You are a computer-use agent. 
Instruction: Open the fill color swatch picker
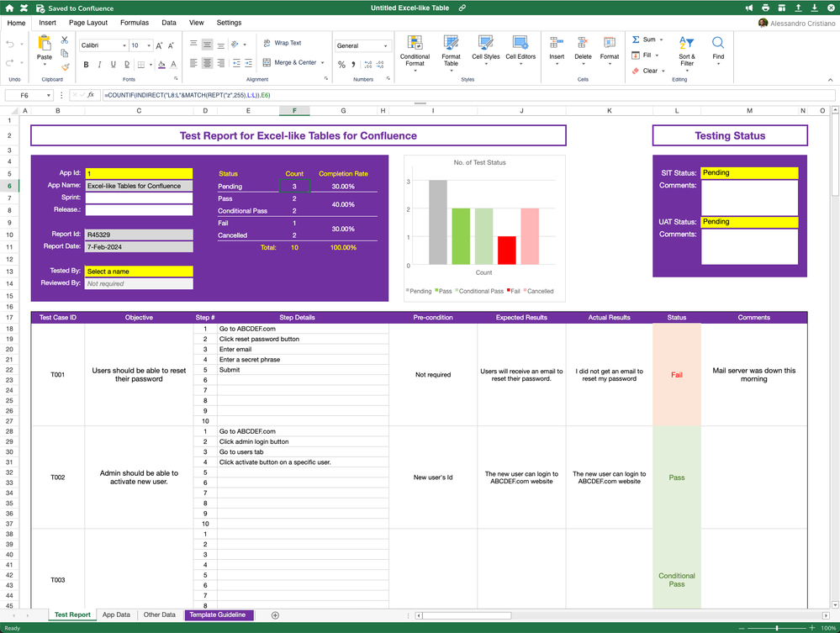pos(161,64)
